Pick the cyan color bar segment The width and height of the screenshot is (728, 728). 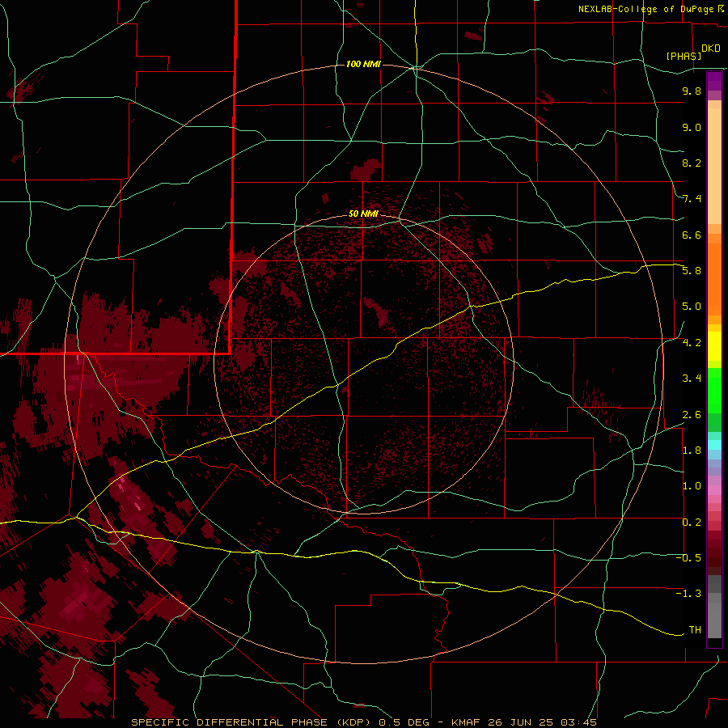coord(714,445)
